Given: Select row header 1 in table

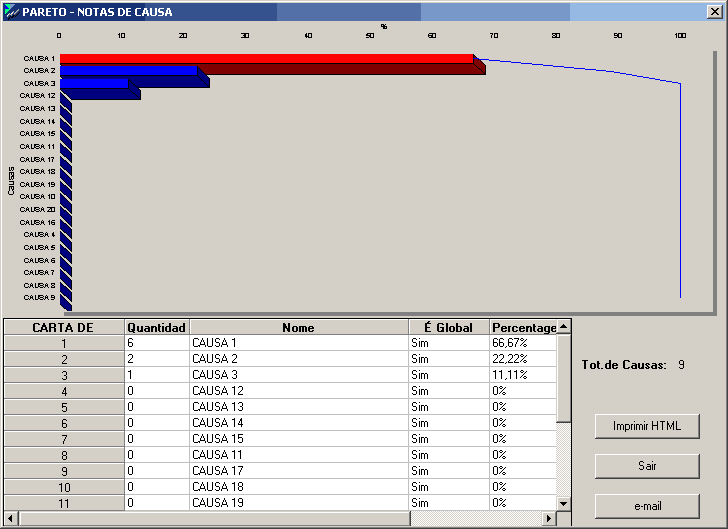Looking at the screenshot, I should tap(64, 343).
